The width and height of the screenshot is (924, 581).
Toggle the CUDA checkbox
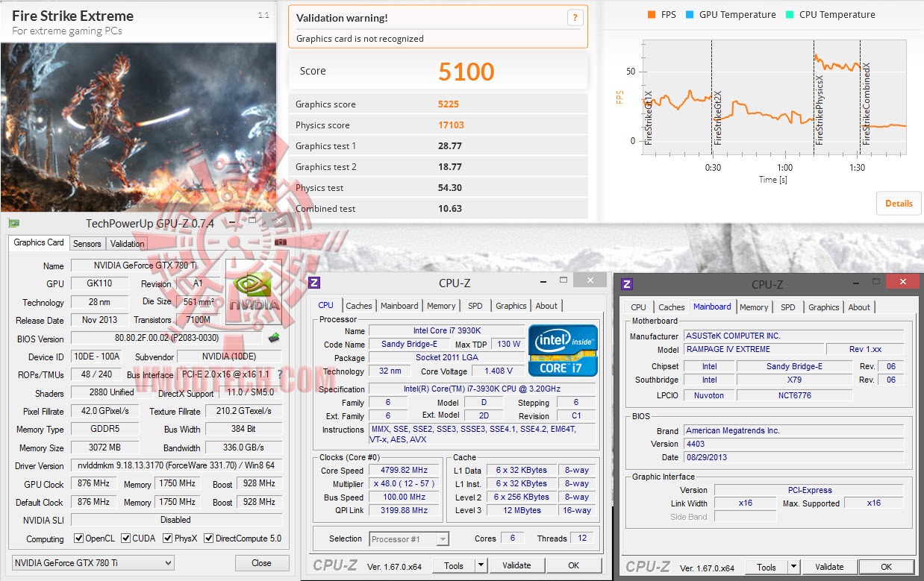click(126, 538)
